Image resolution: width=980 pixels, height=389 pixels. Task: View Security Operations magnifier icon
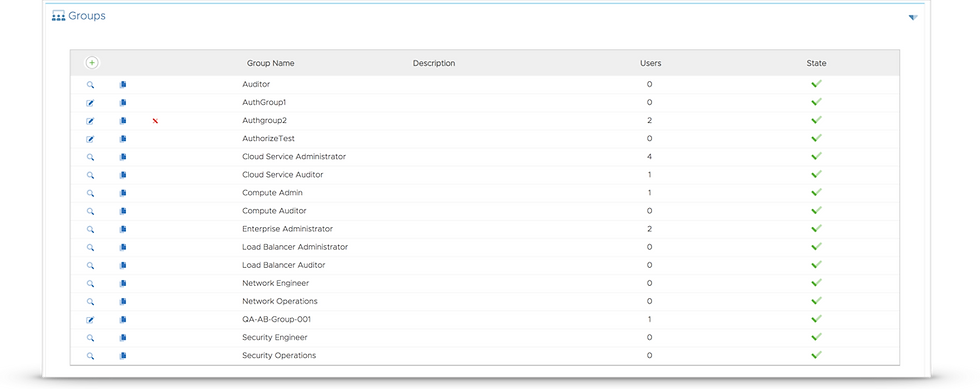coord(90,356)
